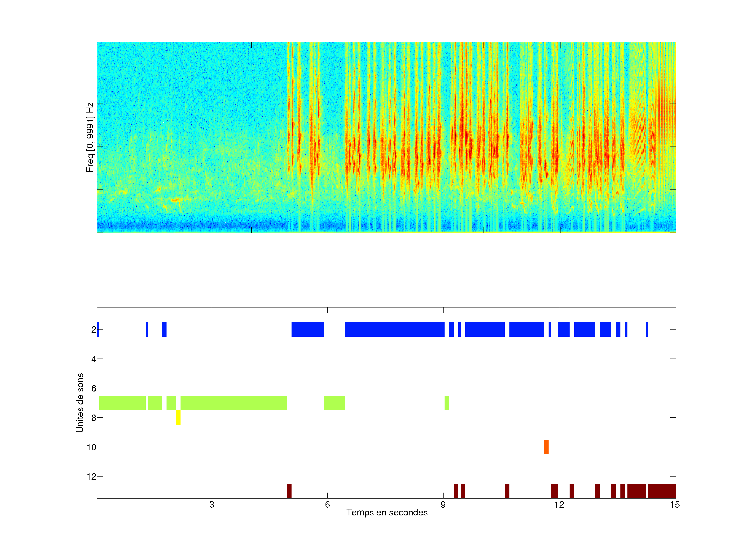Click the x-axis tick label 3
747x560 pixels.
click(211, 505)
